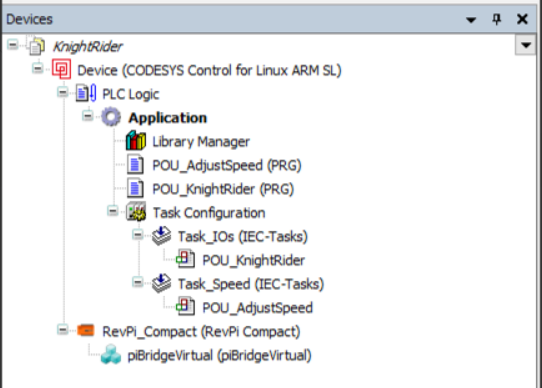Select Task_IOs (IEC-Tasks) label
This screenshot has height=388, width=542.
(x=243, y=237)
